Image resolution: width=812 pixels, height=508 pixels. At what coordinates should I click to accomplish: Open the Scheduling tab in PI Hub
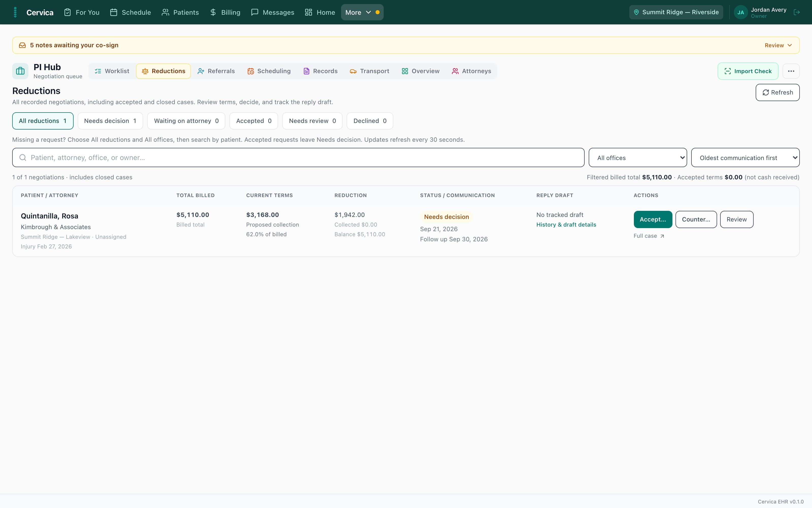(x=269, y=71)
